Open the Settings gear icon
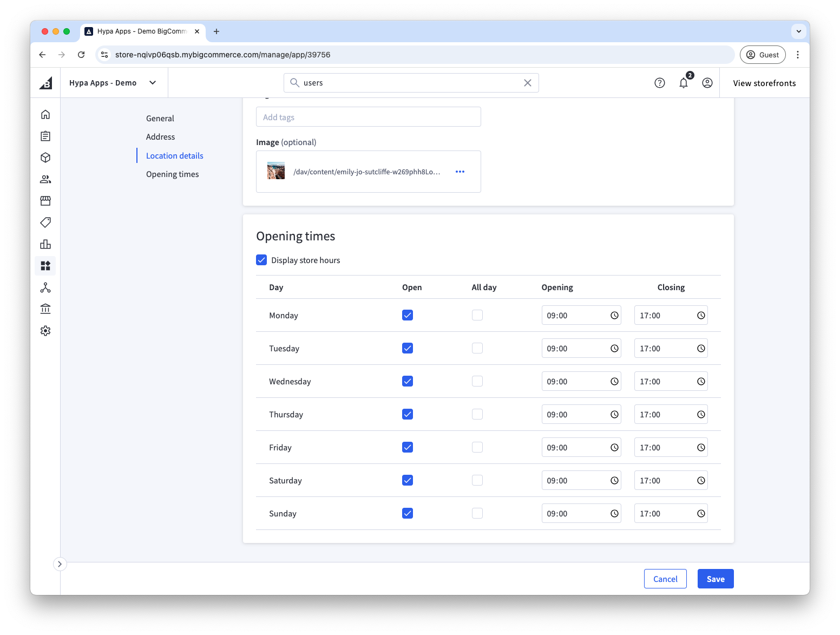Viewport: 840px width, 635px height. tap(45, 331)
